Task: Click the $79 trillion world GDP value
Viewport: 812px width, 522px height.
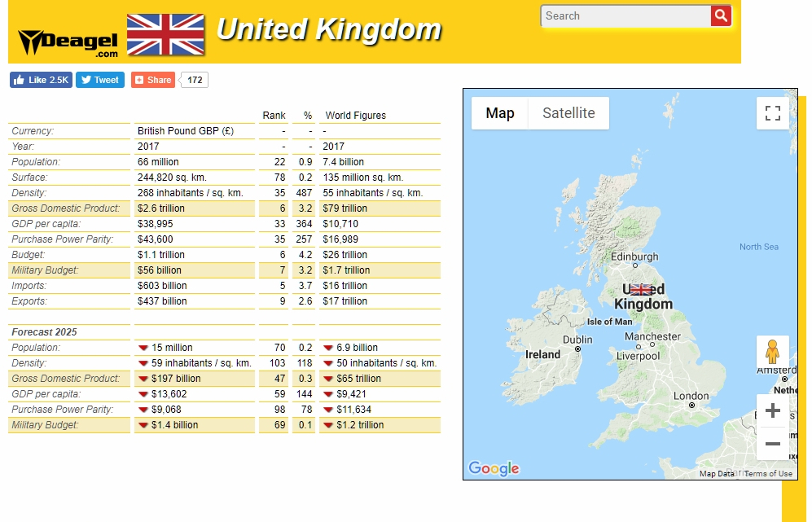Action: click(345, 208)
